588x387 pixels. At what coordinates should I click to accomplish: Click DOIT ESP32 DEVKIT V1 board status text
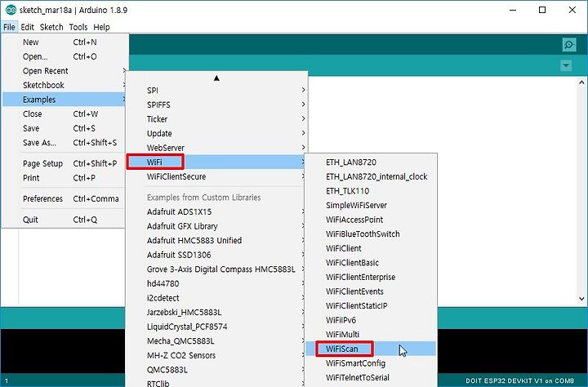pyautogui.click(x=519, y=380)
